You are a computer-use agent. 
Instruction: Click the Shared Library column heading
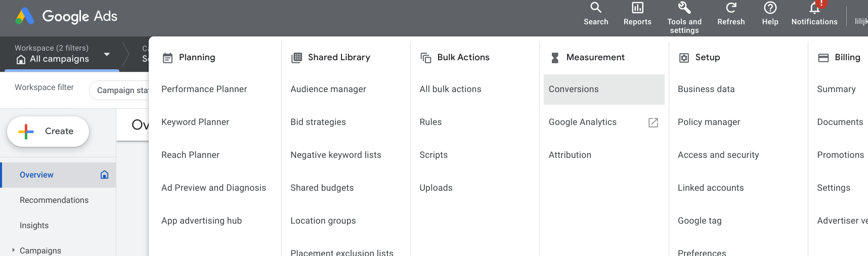[x=339, y=57]
